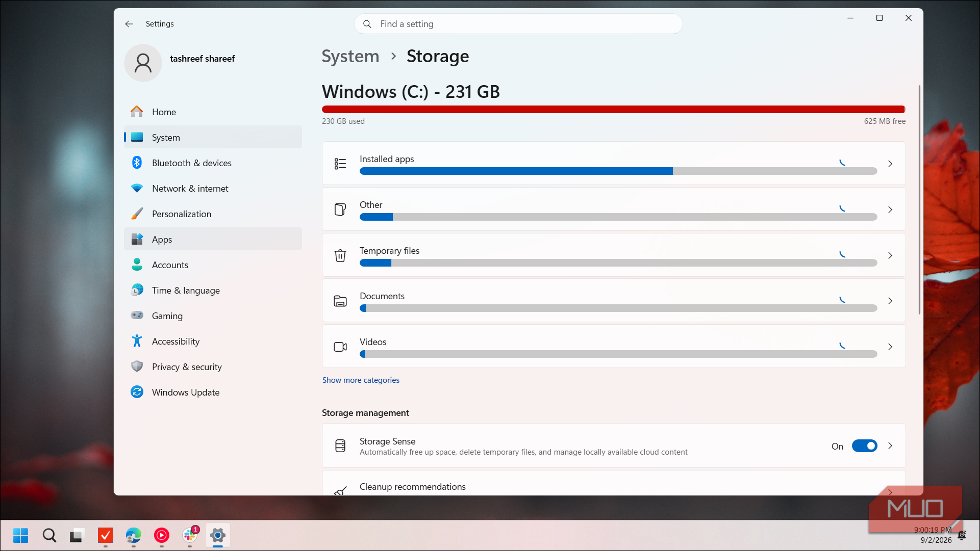980x551 pixels.
Task: Turn off the Storage Sense toggle
Action: (x=865, y=446)
